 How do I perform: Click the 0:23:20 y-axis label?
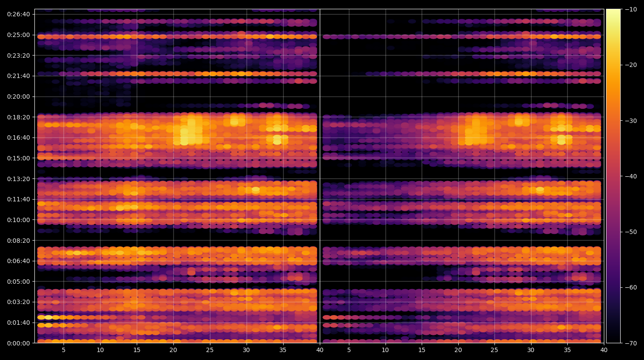pyautogui.click(x=19, y=56)
